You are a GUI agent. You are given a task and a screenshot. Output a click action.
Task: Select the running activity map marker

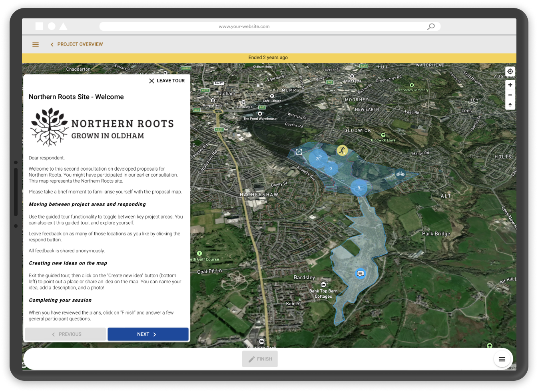point(342,150)
